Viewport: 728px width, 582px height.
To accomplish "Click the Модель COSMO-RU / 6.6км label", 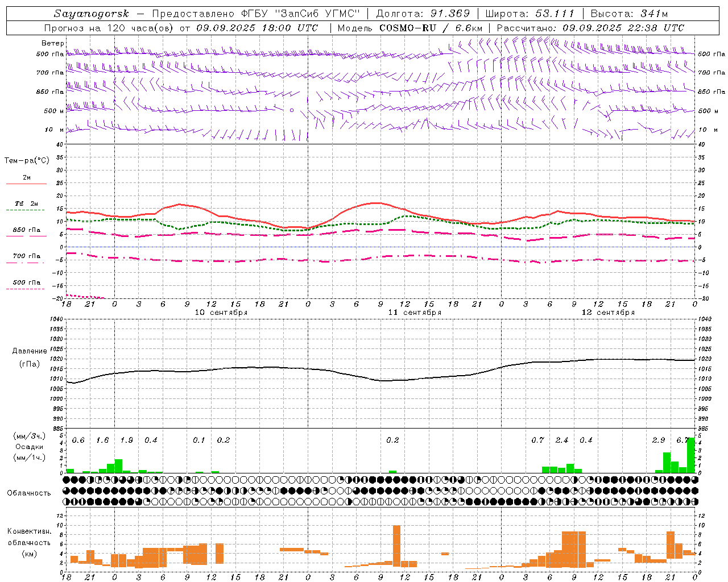I will 410,28.
